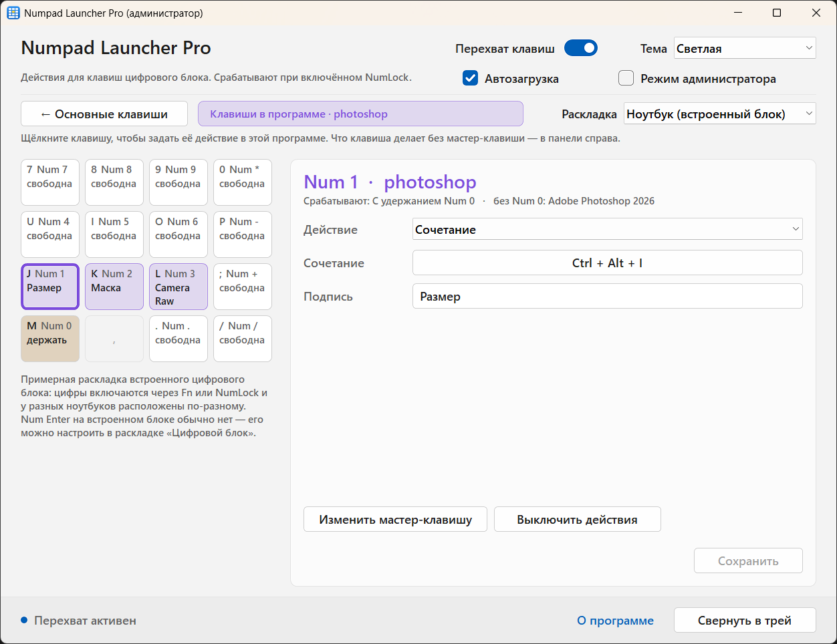Click the без Num 0: Adobe Photoshop 2026 text
Viewport: 837px width, 644px height.
[574, 201]
